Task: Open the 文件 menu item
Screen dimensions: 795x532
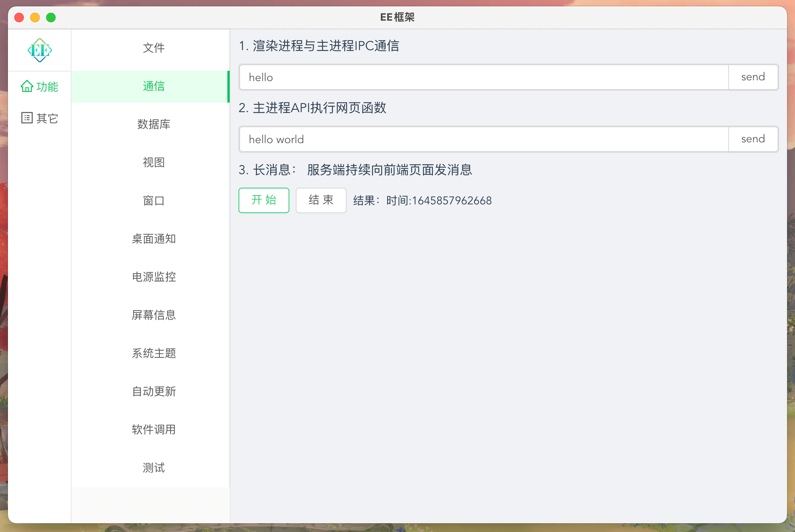Action: 153,48
